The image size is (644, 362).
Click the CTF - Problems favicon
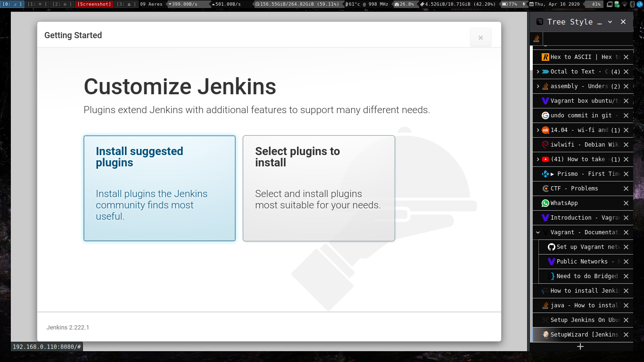tap(545, 189)
